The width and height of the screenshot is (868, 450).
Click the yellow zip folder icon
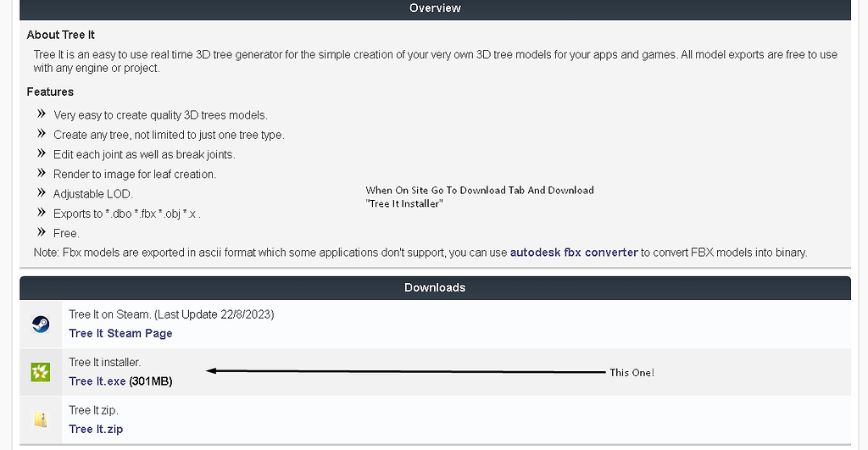[41, 419]
